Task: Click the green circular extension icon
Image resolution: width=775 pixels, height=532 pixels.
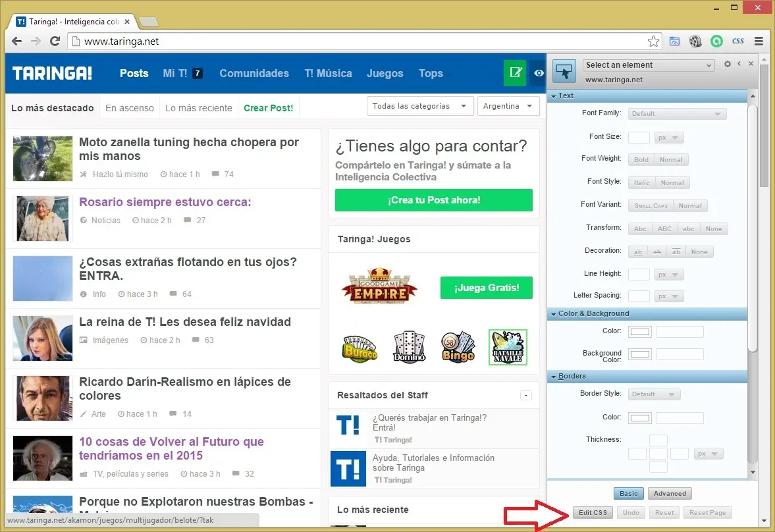Action: pos(716,41)
